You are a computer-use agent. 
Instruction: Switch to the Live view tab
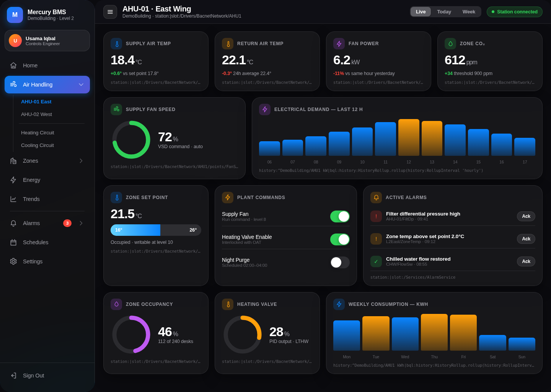[421, 11]
